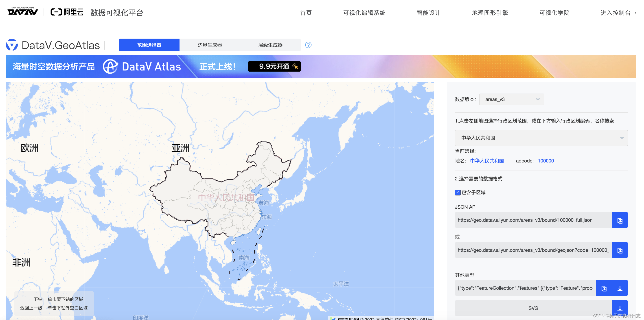Image resolution: width=644 pixels, height=320 pixels.
Task: Click the 阿里云 logo
Action: [67, 12]
